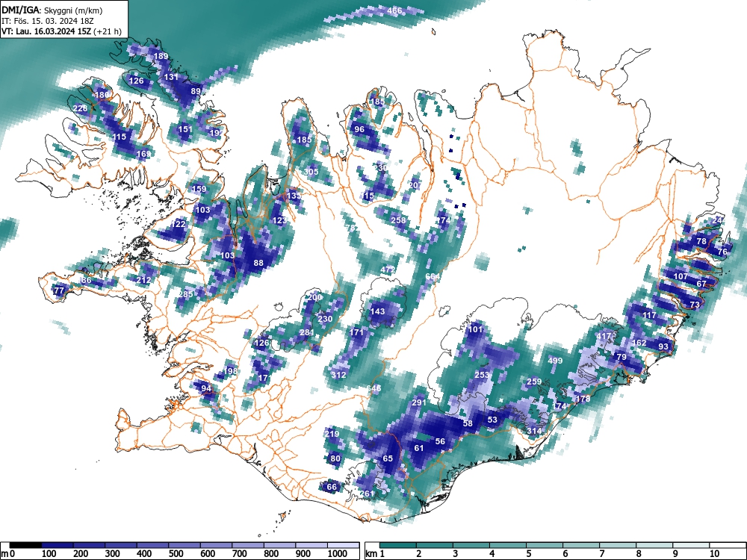Click the map value 171
The width and height of the screenshot is (747, 560).
pyautogui.click(x=356, y=332)
